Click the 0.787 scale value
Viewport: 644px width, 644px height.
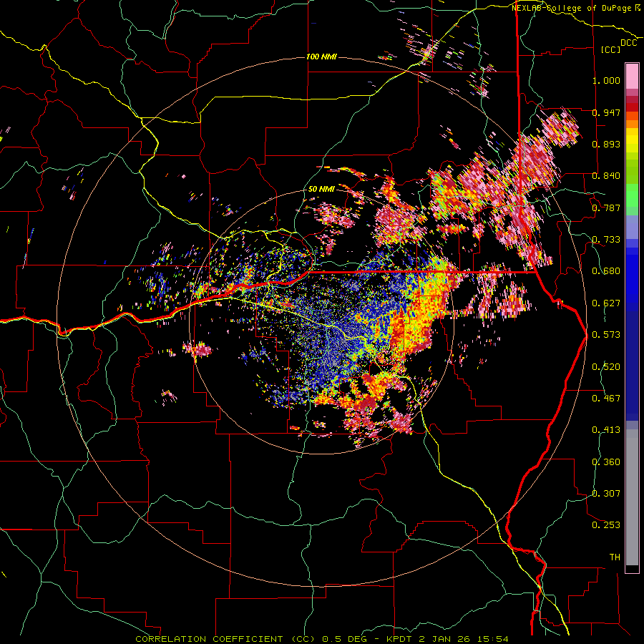[x=606, y=208]
